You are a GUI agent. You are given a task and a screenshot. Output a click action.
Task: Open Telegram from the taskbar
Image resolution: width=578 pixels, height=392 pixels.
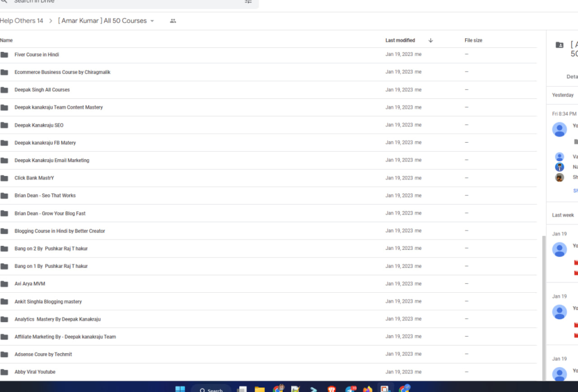tap(350, 389)
